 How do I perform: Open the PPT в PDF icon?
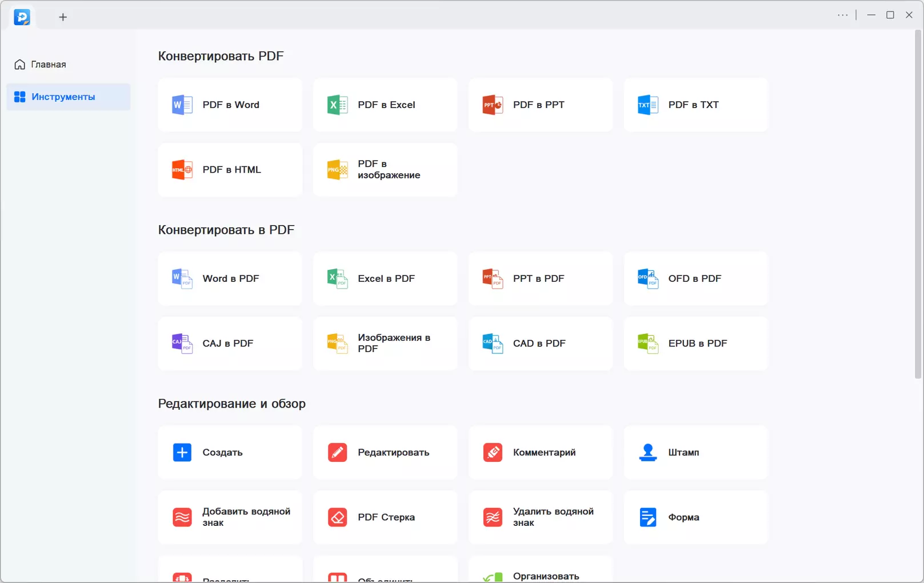493,279
